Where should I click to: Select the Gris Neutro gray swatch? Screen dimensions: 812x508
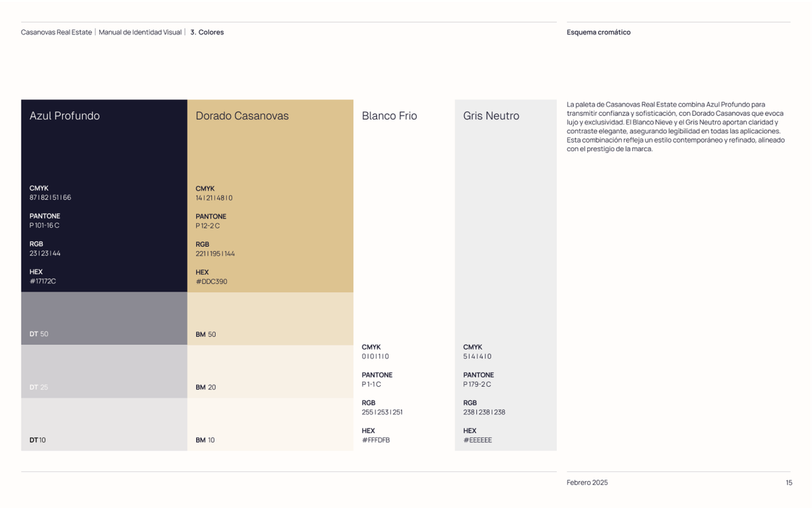[505, 275]
